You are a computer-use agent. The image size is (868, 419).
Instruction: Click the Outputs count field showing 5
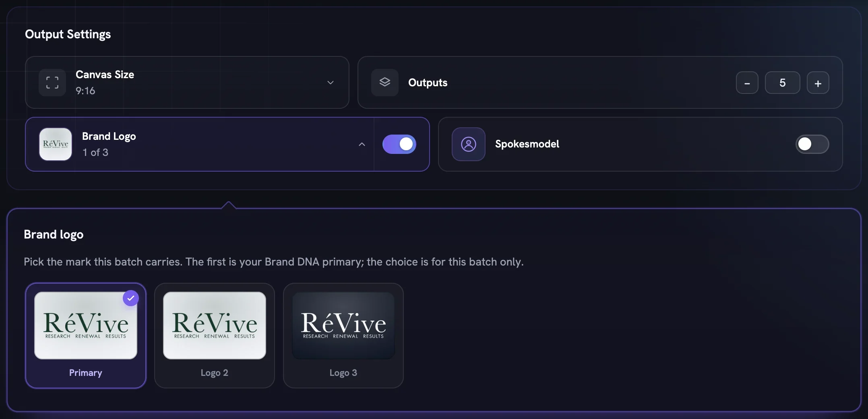783,83
